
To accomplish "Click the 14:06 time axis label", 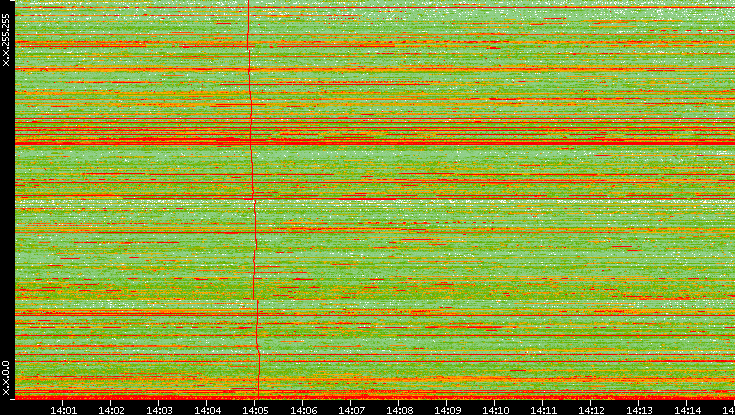I will [303, 410].
